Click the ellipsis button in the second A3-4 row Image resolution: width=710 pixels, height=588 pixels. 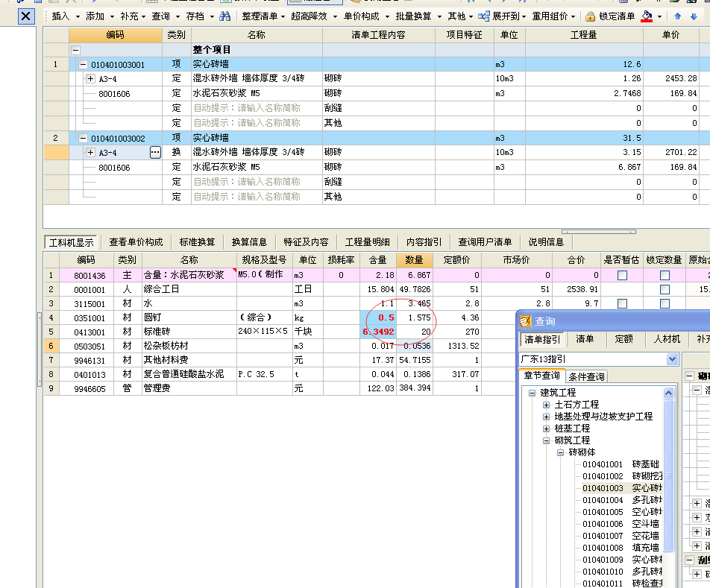[155, 153]
